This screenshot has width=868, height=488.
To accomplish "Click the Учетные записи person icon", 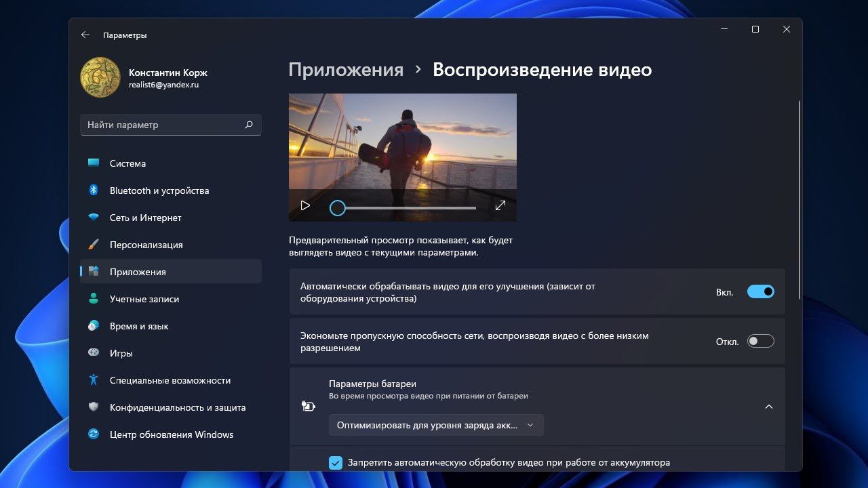I will 94,299.
